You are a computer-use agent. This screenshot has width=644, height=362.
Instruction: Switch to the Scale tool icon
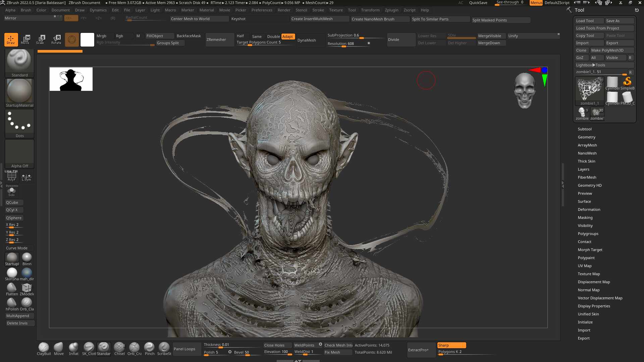pyautogui.click(x=40, y=40)
